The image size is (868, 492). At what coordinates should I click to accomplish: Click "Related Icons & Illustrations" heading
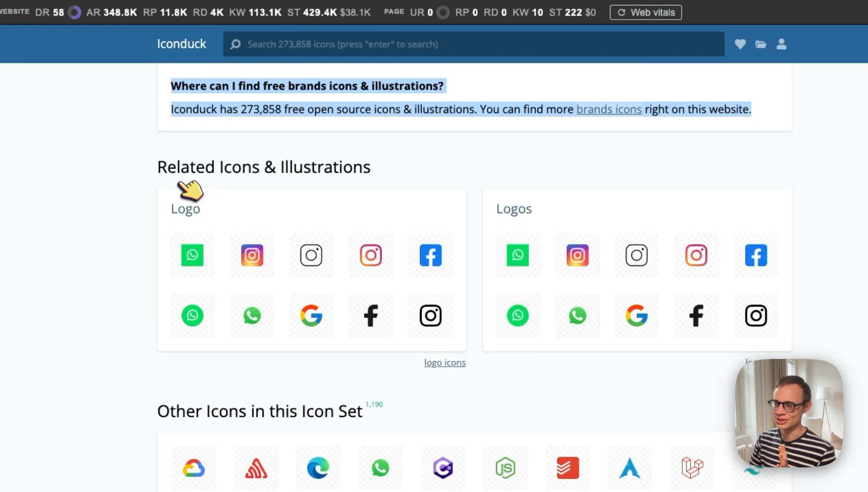[264, 167]
